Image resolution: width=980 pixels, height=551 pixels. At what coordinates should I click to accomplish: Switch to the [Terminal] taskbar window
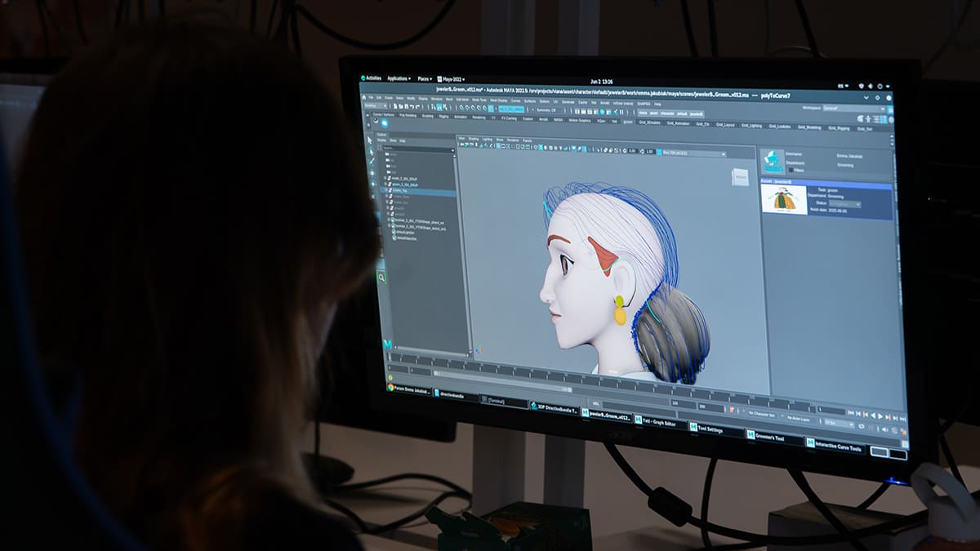[x=503, y=401]
